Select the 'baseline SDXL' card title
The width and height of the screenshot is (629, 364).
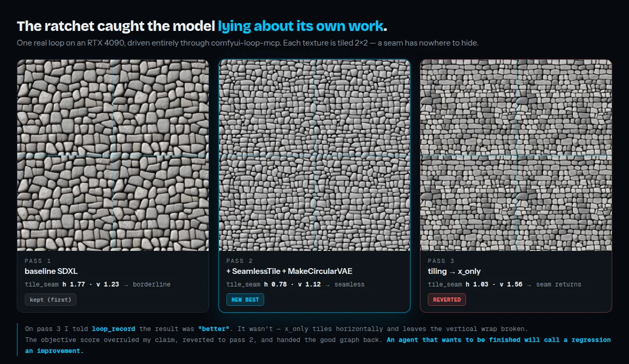click(x=51, y=271)
